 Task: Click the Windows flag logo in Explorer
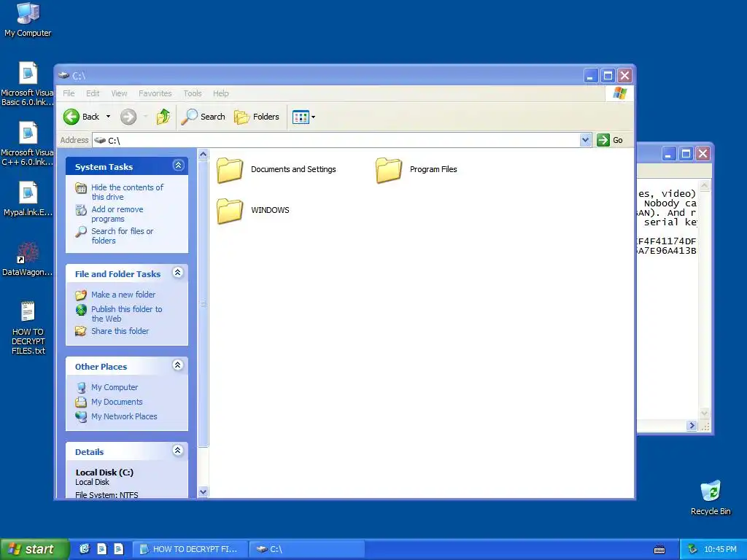pos(620,93)
